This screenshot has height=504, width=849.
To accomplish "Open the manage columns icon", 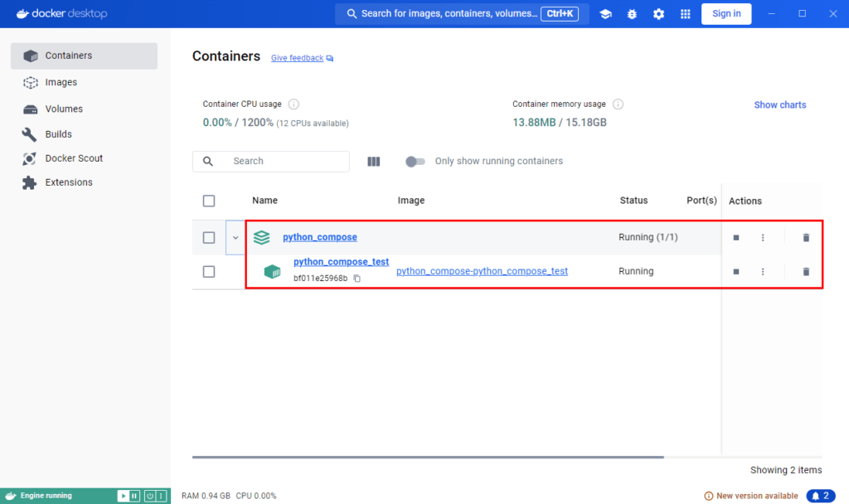I will click(x=373, y=162).
